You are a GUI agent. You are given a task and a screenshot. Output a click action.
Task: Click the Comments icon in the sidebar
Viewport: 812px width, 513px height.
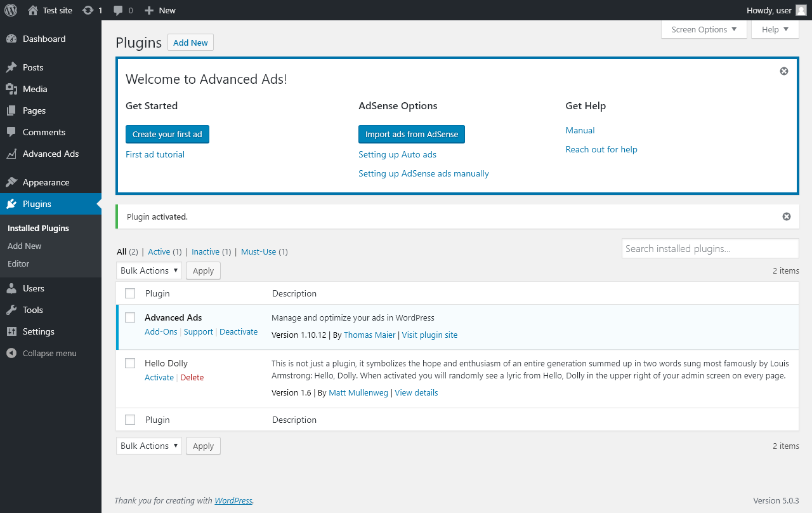[x=11, y=132]
